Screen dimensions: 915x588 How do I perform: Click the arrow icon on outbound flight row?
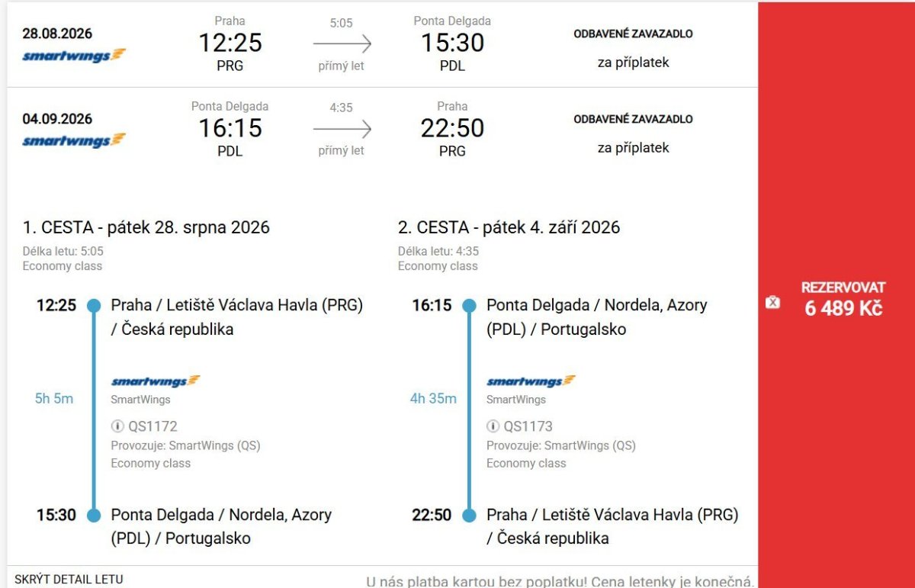click(342, 43)
